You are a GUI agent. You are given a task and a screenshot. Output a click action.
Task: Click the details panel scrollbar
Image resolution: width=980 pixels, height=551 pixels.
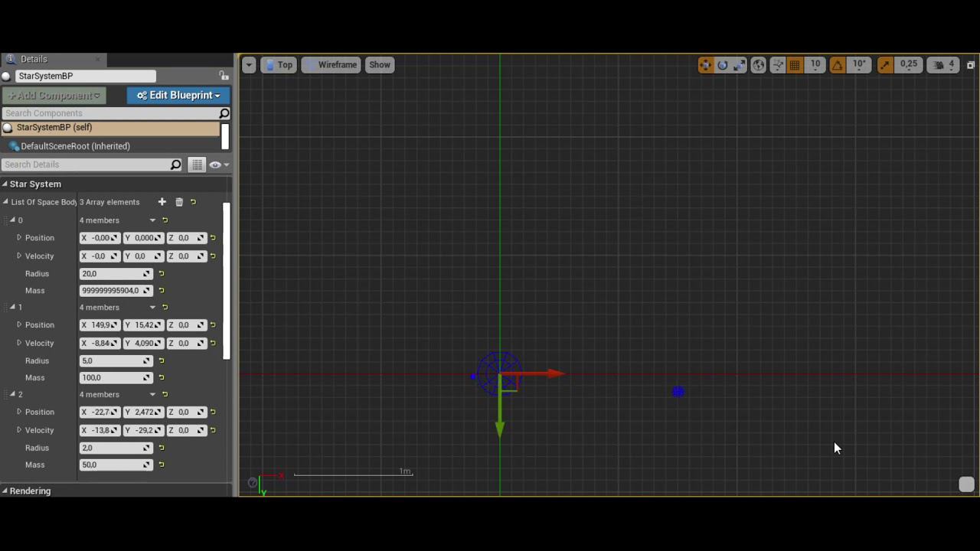[227, 281]
